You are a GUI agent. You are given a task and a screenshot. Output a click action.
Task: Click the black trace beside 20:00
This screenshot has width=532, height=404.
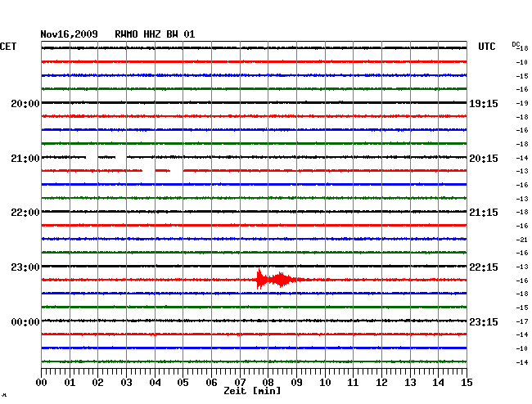tap(254, 102)
